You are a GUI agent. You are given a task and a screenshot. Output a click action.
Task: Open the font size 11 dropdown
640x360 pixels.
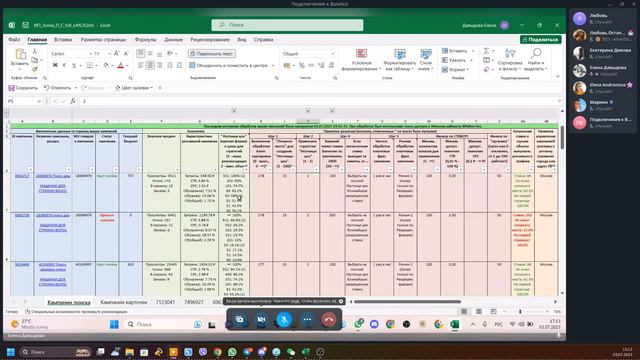pos(109,53)
